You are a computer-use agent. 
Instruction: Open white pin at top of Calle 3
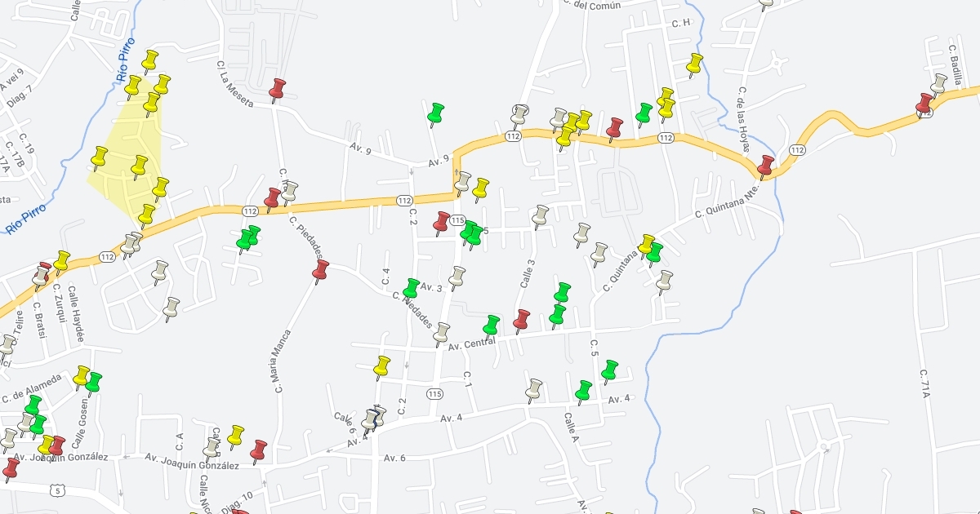tap(539, 217)
